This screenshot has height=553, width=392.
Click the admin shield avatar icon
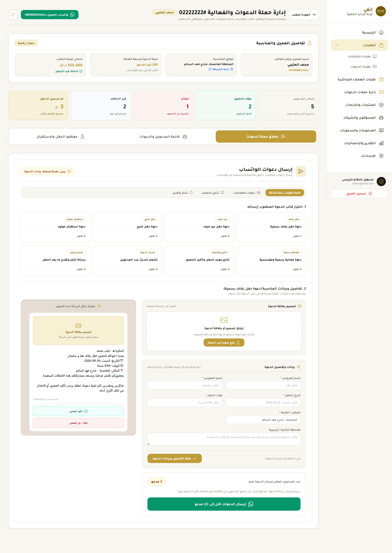coord(381,181)
